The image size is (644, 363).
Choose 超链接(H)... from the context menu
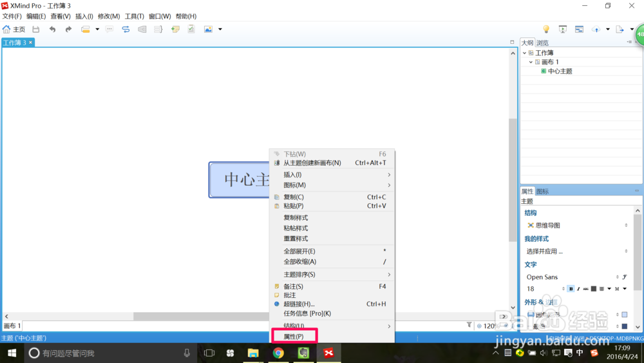tap(332, 304)
